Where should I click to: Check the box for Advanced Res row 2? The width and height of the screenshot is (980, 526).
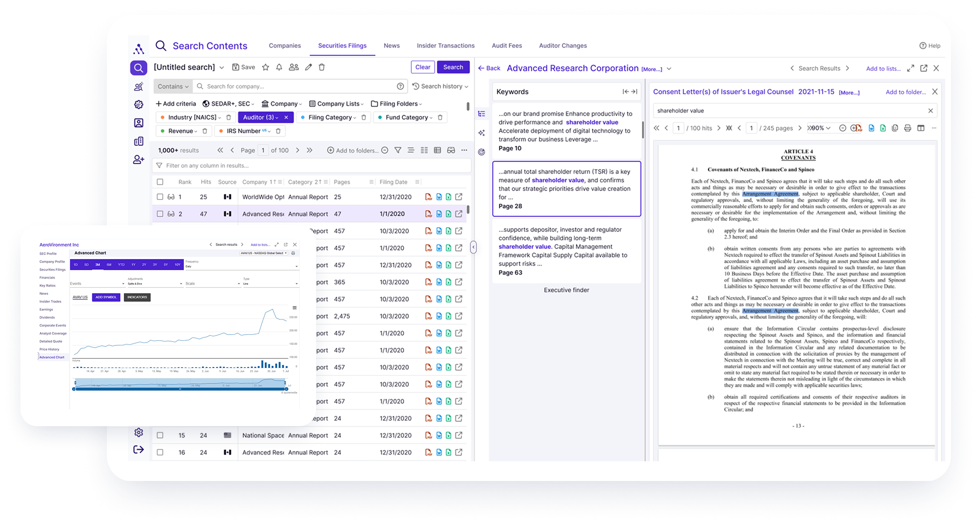pos(160,214)
